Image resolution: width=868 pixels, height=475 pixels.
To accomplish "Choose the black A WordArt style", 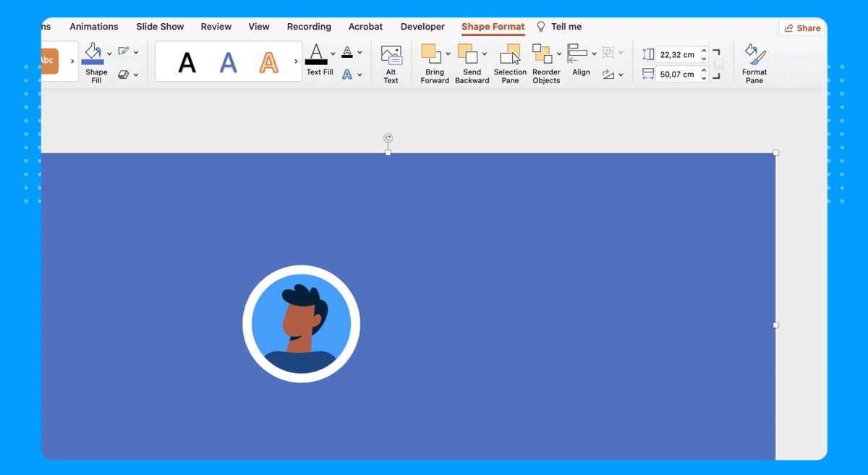I will coord(187,62).
